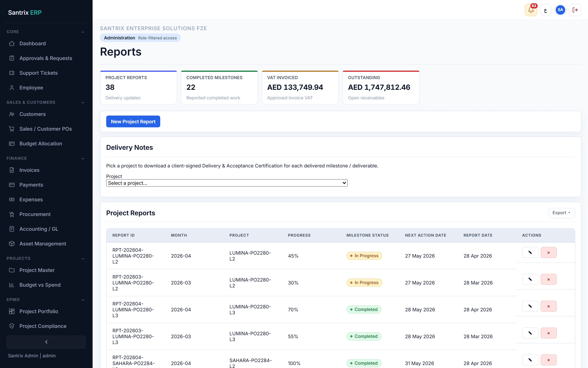
Task: Collapse the PROJECTS sidebar section
Action: [83, 259]
